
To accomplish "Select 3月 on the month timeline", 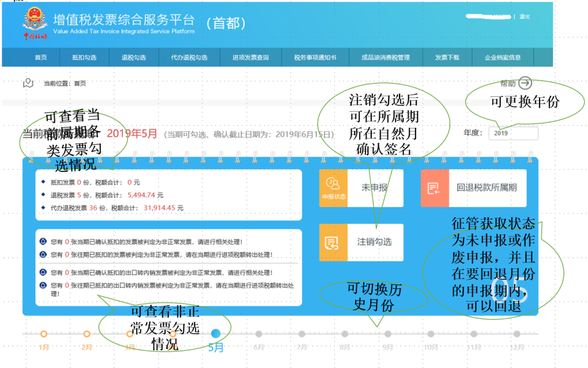I will point(130,334).
